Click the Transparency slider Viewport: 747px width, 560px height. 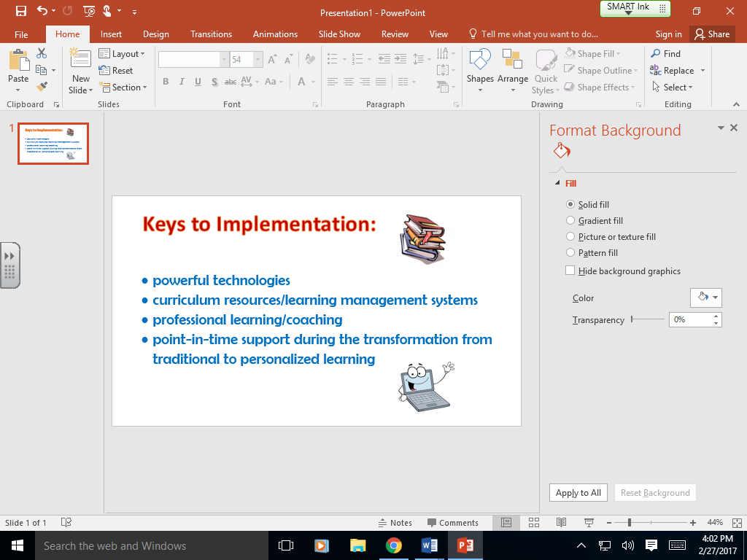coord(648,319)
